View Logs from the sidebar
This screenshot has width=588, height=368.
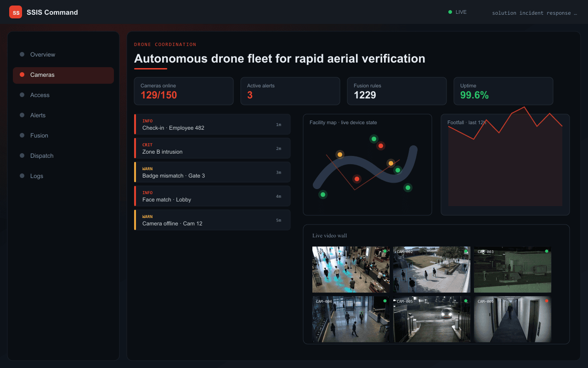point(63,176)
